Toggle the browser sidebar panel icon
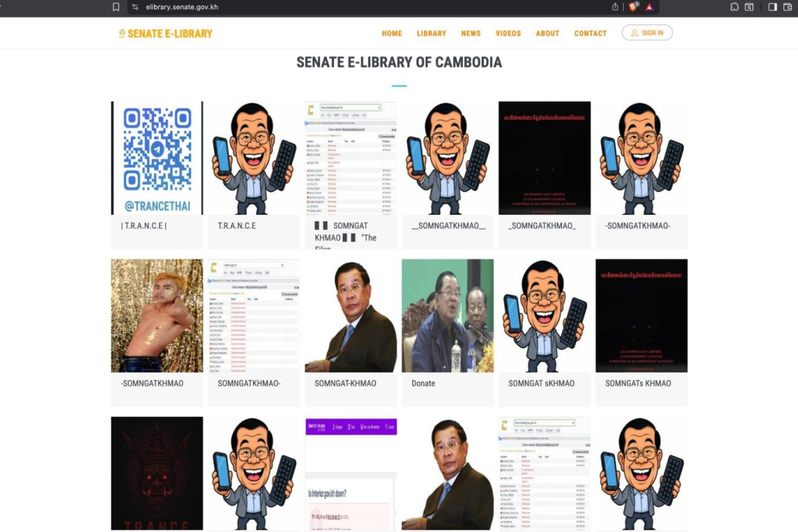The width and height of the screenshot is (798, 532). [x=773, y=7]
